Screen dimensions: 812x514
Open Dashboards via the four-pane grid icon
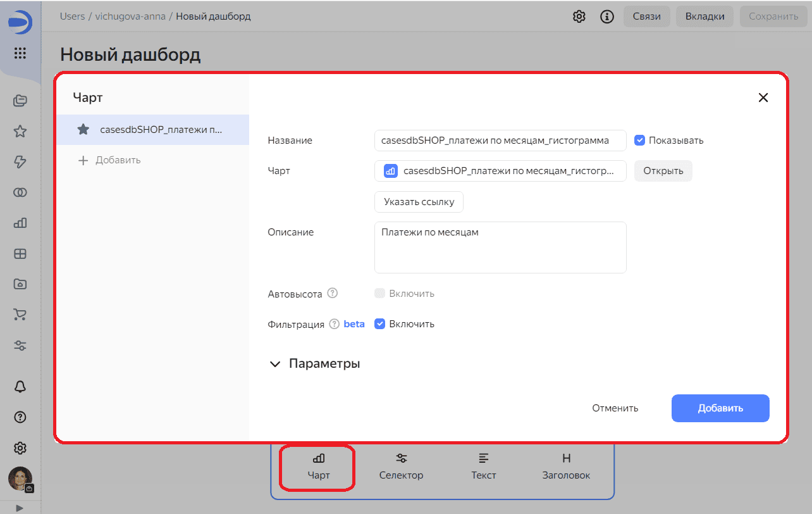tap(20, 254)
